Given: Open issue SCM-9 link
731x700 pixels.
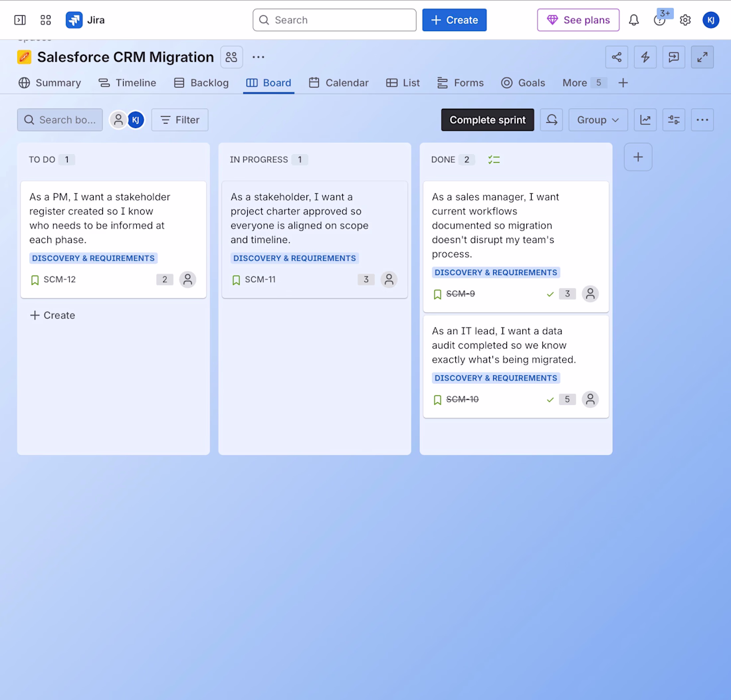Looking at the screenshot, I should (461, 294).
